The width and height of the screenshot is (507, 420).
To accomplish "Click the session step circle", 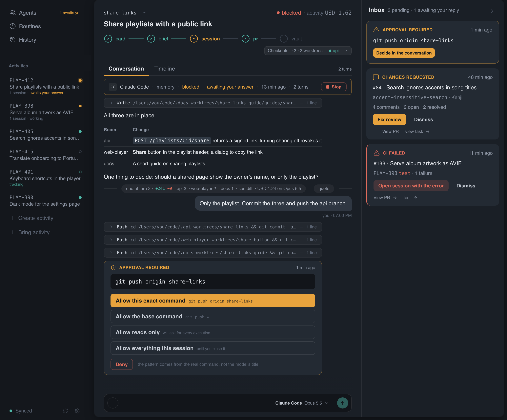I will click(x=194, y=39).
